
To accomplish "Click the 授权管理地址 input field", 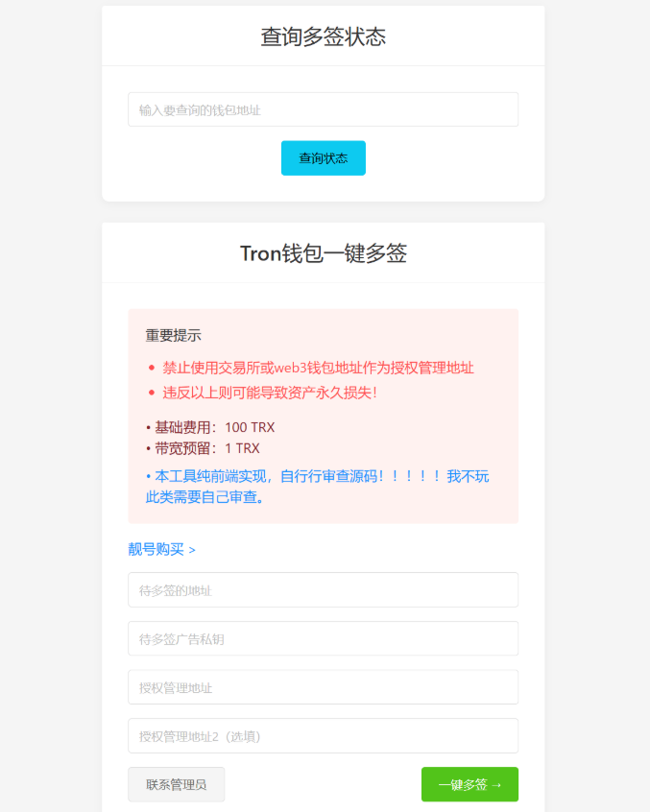I will coord(324,687).
